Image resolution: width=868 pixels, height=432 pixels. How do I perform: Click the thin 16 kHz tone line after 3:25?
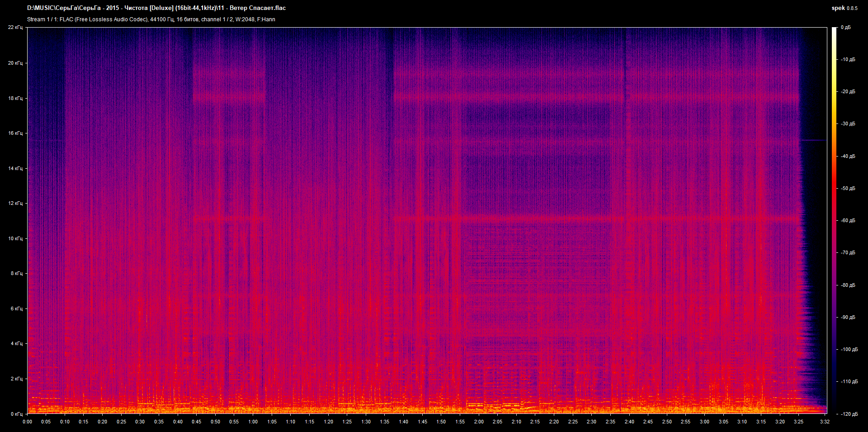click(x=813, y=140)
